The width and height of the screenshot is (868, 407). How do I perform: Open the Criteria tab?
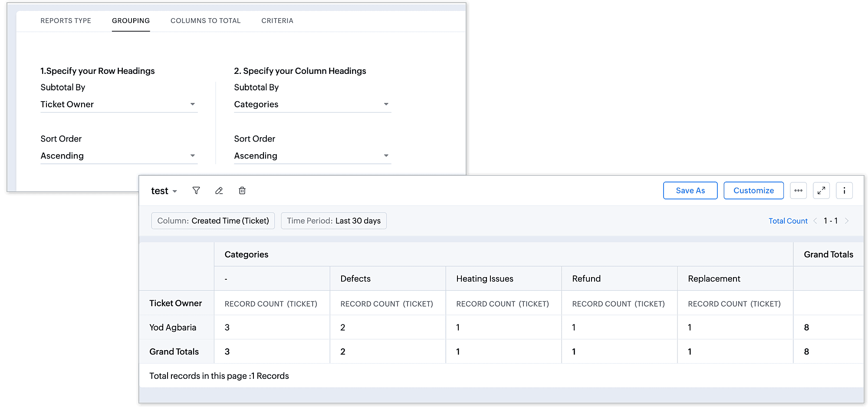pos(277,21)
